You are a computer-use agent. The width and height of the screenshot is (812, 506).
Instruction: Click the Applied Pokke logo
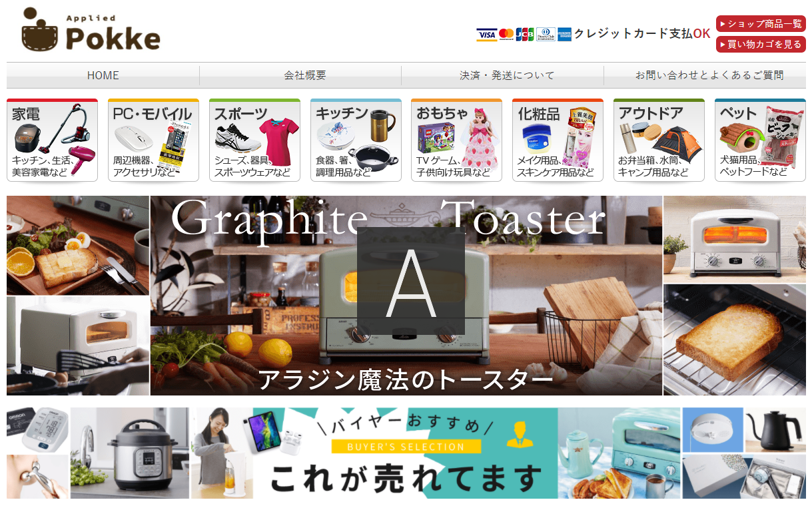point(91,30)
